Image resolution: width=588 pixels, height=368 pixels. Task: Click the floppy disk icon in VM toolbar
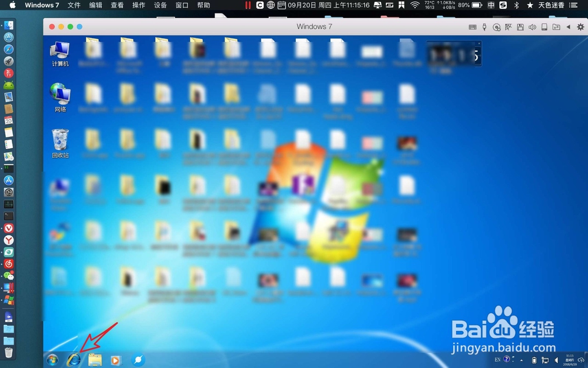point(520,27)
